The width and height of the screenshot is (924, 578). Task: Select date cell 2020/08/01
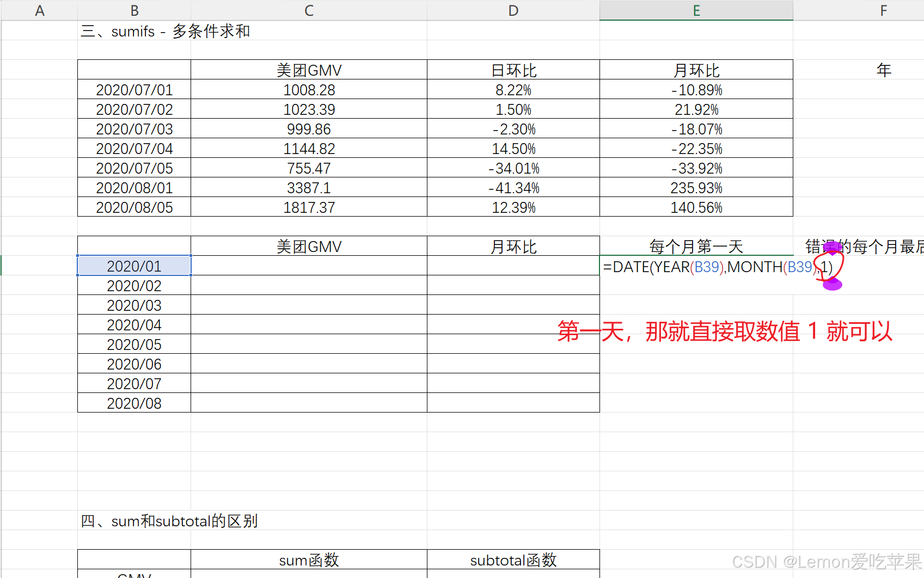[x=134, y=187]
